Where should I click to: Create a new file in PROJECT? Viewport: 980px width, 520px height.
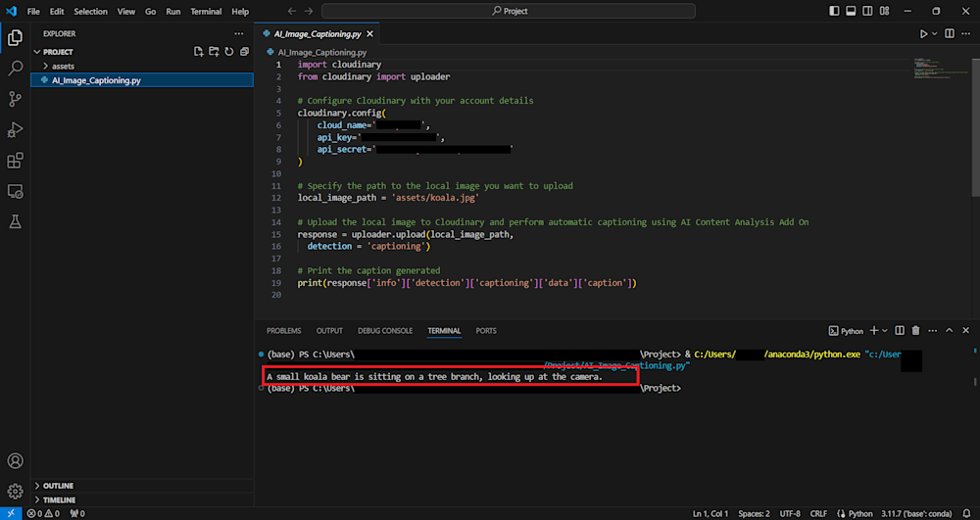coord(199,52)
